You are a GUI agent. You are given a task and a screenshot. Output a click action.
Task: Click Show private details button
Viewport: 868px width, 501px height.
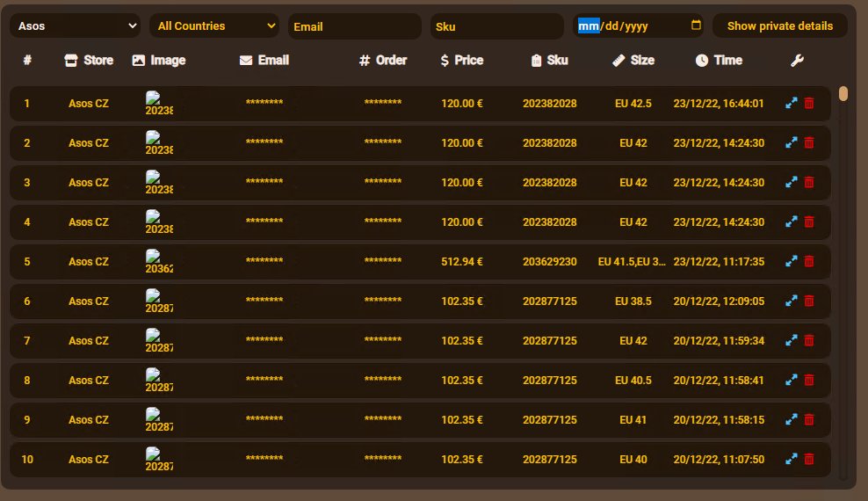780,26
